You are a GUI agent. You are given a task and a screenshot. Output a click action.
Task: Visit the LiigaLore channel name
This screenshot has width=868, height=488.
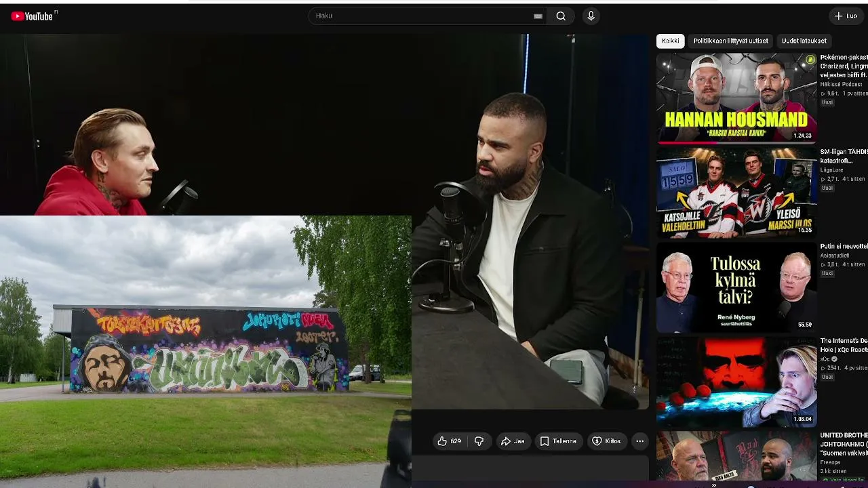(832, 170)
